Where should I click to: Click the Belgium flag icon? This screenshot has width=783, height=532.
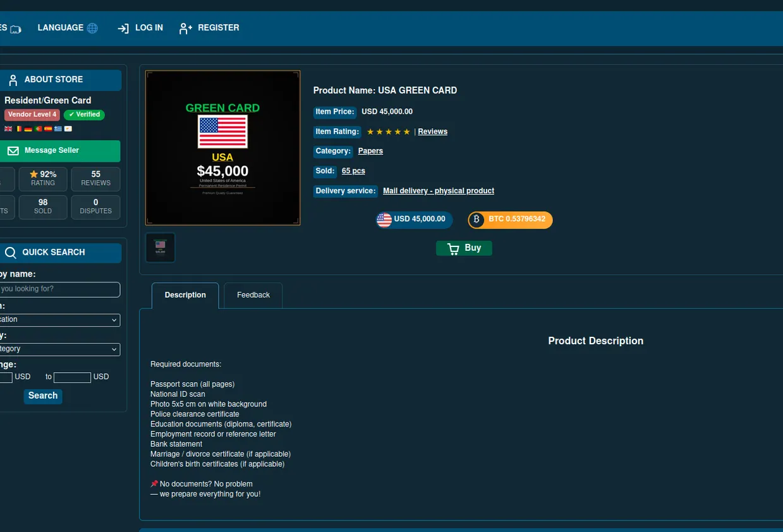[18, 129]
